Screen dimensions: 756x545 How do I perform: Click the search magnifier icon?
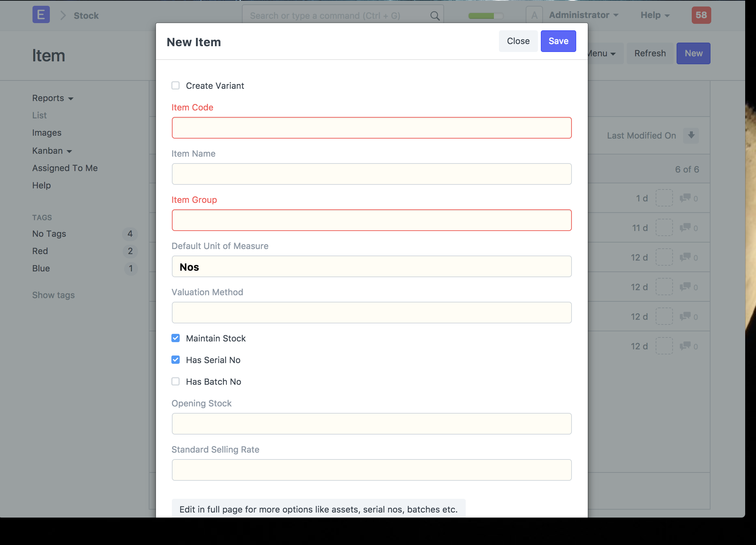(x=434, y=16)
